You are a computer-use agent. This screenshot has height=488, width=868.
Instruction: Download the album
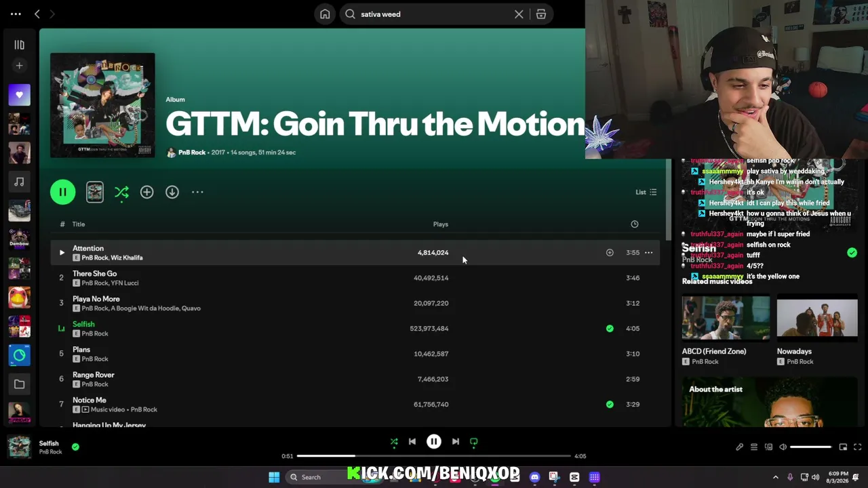click(172, 192)
